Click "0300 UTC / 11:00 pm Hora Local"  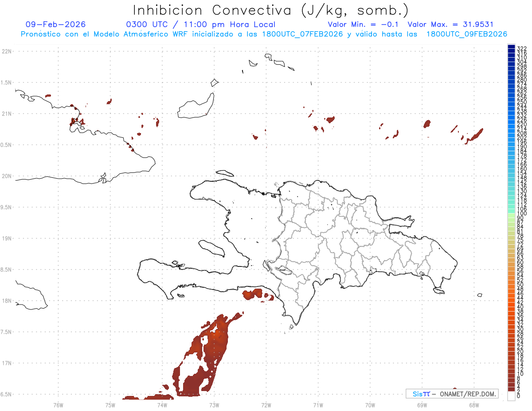tap(201, 24)
